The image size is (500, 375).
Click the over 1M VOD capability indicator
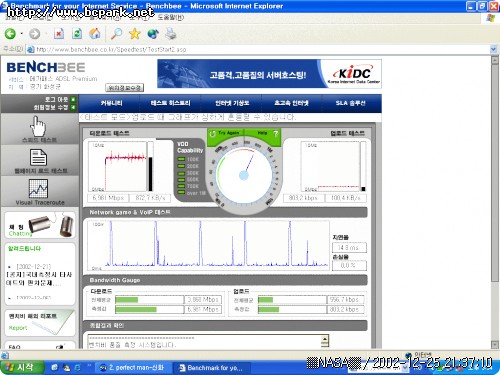coord(192,193)
